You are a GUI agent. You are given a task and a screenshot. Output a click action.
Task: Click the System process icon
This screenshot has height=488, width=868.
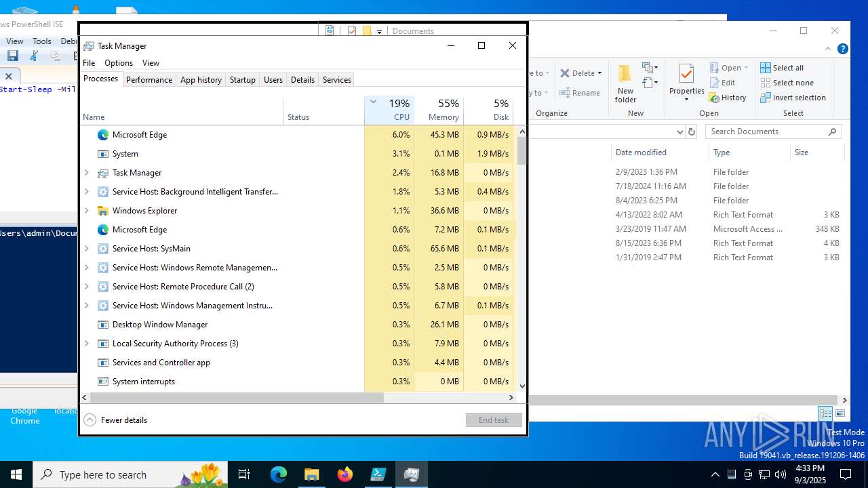coord(103,154)
